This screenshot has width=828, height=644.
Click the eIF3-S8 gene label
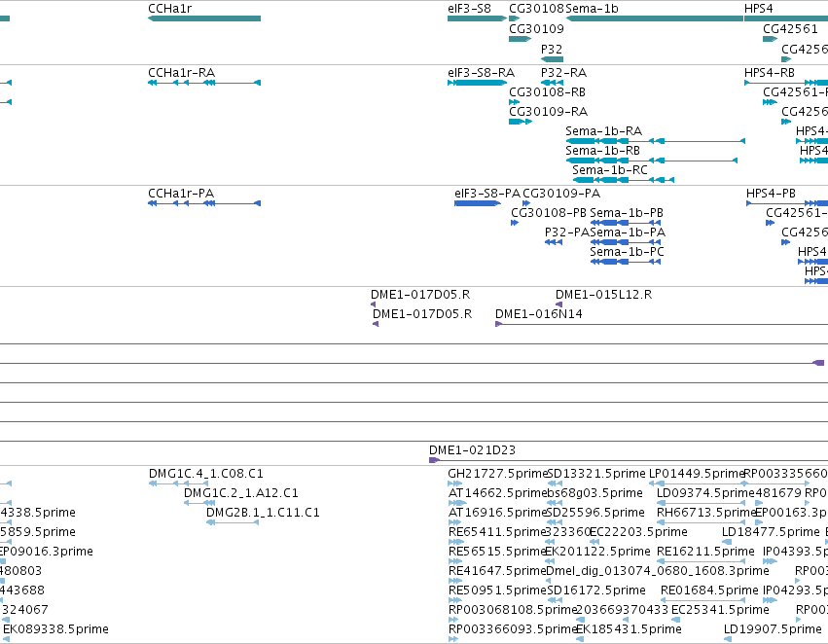tap(469, 9)
